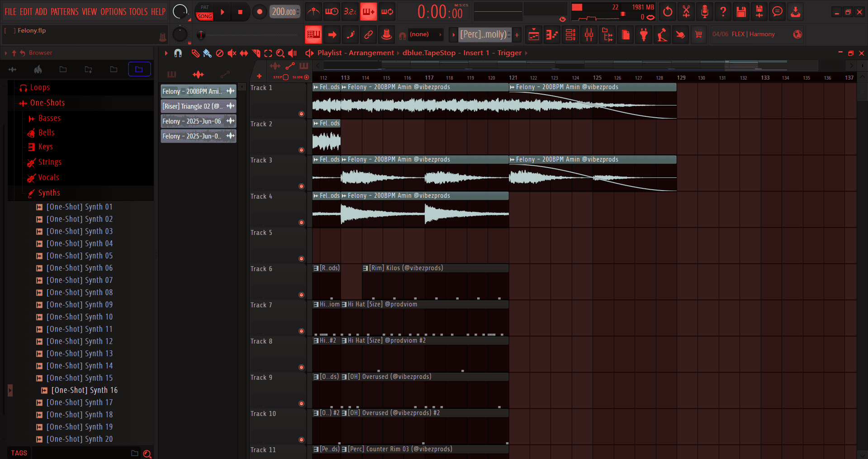Select [One-Shot] Synth 05 sample
The height and width of the screenshot is (459, 868).
[x=79, y=256]
